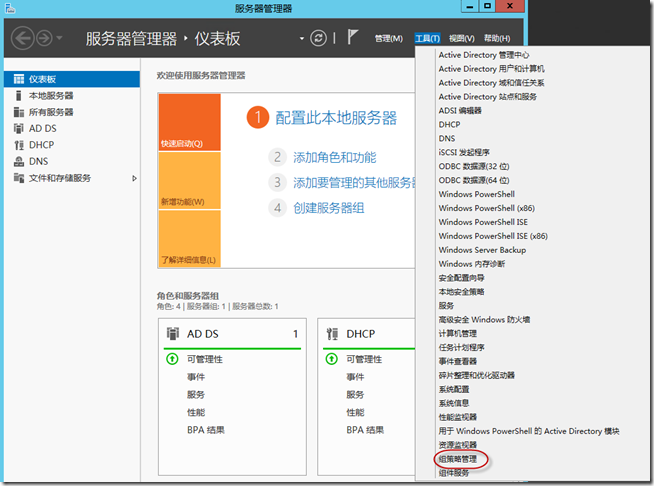Choose DHCP from the tools menu

tap(449, 125)
